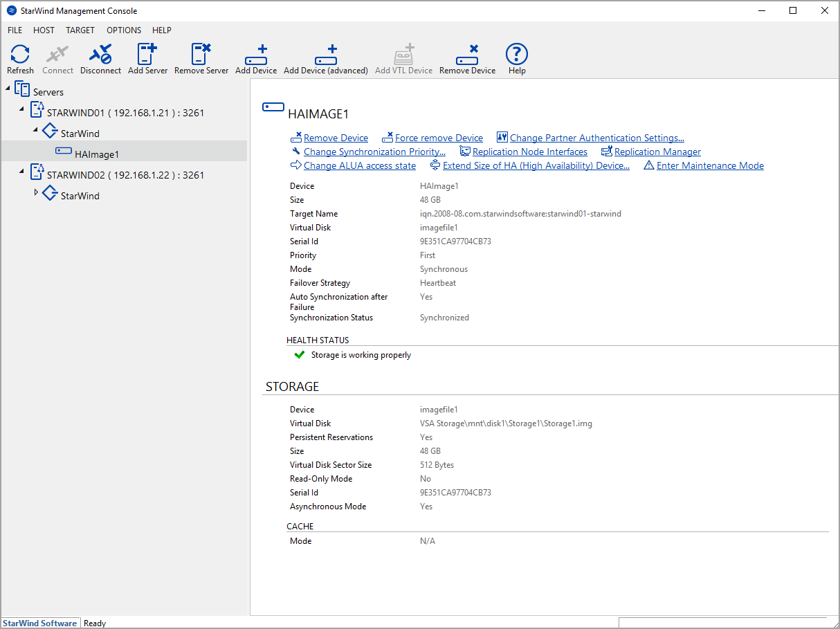840x629 pixels.
Task: Click the Force remove Device link
Action: (439, 138)
